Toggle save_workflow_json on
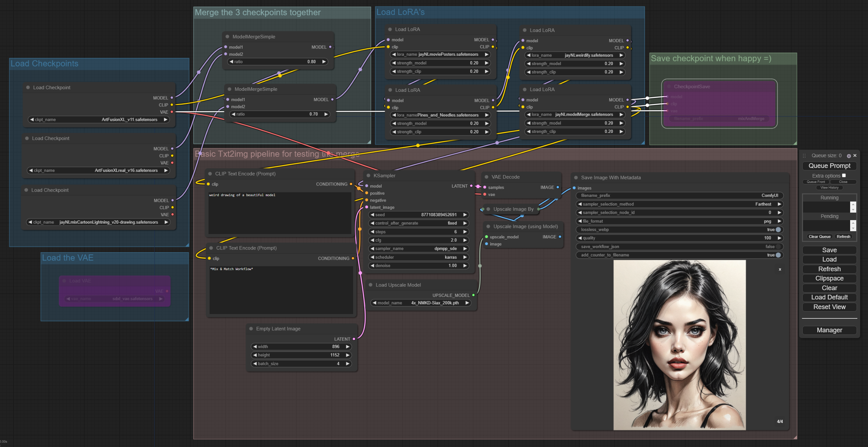Viewport: 868px width, 447px height. [778, 247]
